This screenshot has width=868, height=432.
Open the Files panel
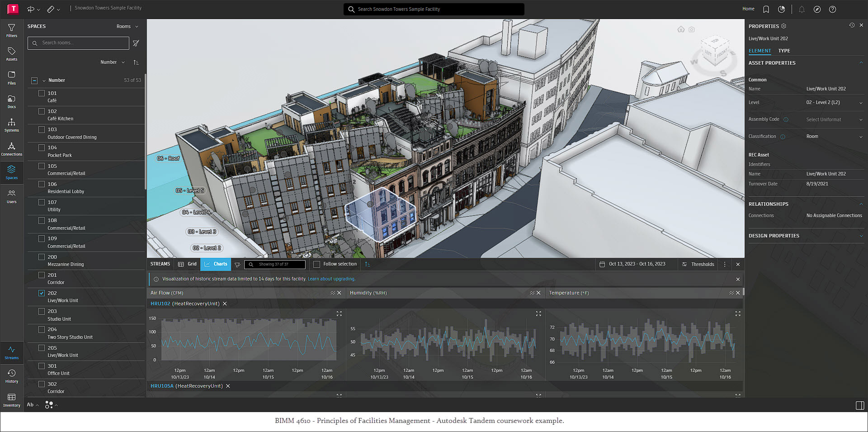pos(12,77)
